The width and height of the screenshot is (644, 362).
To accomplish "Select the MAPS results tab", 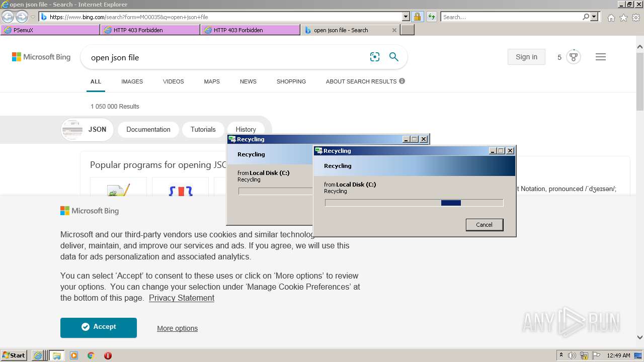I will pyautogui.click(x=212, y=81).
